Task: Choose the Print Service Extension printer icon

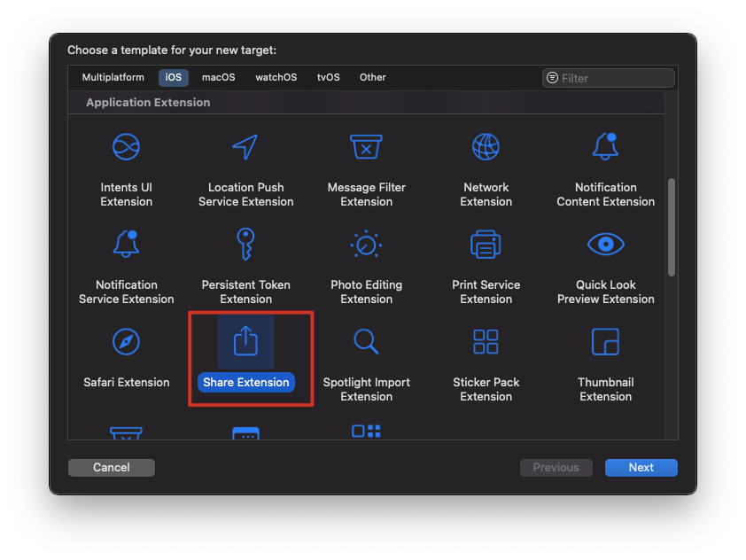Action: 486,245
